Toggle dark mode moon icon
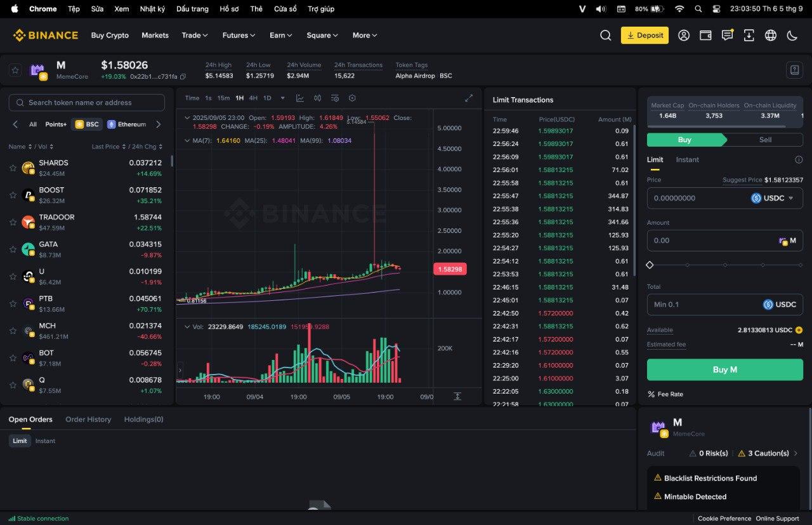Screen dimensions: 812x525 792,36
